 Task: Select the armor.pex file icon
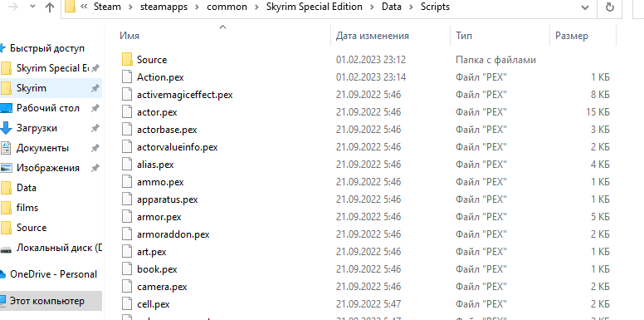pos(127,217)
